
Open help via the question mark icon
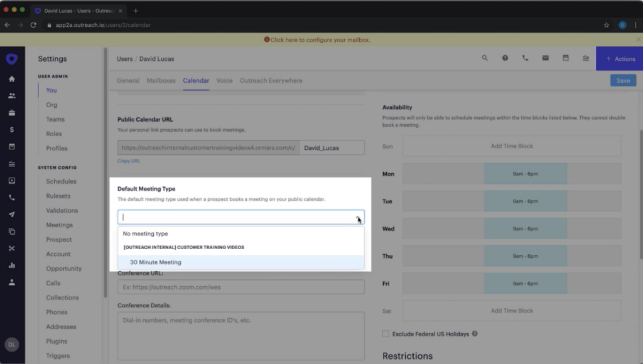pyautogui.click(x=505, y=58)
